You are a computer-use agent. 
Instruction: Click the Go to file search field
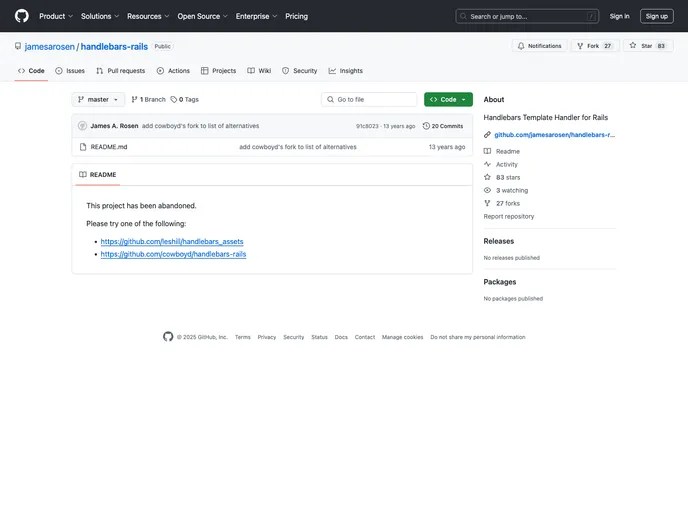point(369,100)
